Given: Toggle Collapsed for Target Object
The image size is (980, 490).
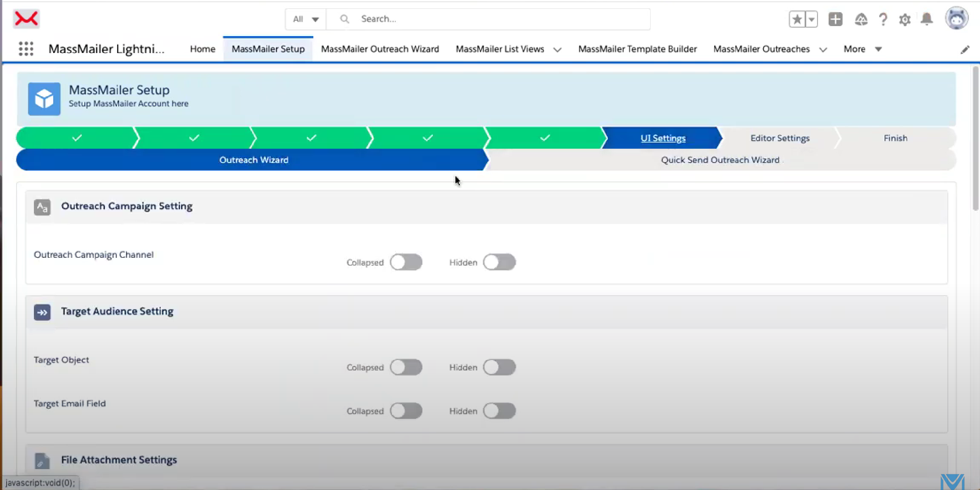Looking at the screenshot, I should coord(406,367).
